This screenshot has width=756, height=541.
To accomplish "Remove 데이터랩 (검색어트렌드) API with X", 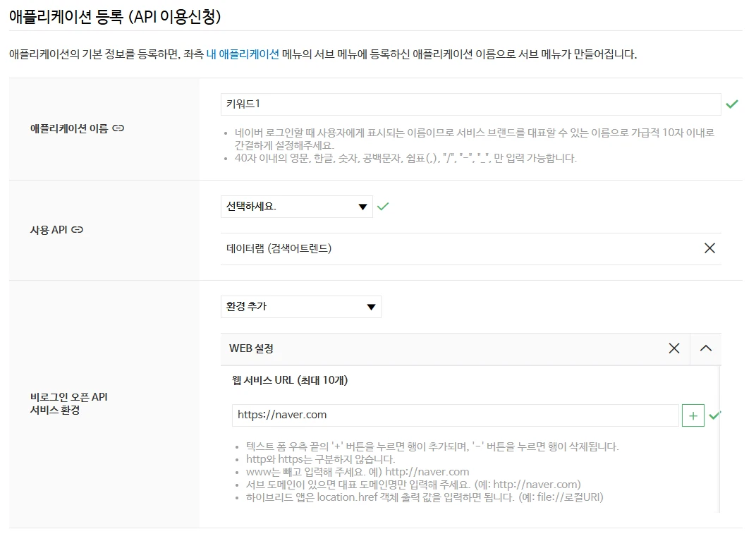I will click(709, 248).
